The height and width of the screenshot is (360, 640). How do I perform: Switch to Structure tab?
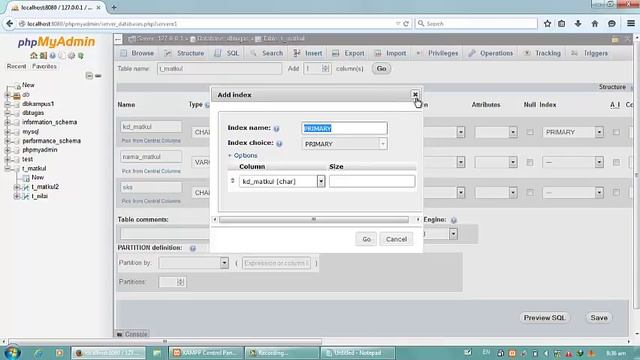[x=184, y=53]
